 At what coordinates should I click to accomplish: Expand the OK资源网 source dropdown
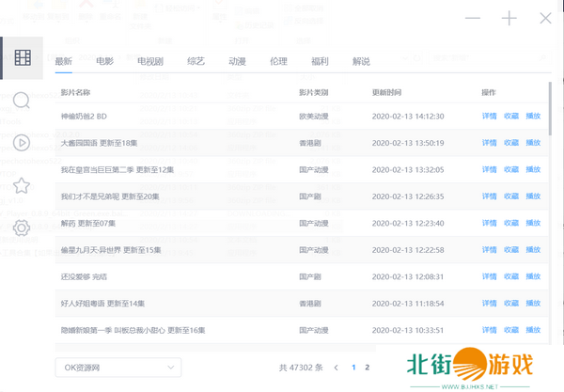(117, 368)
